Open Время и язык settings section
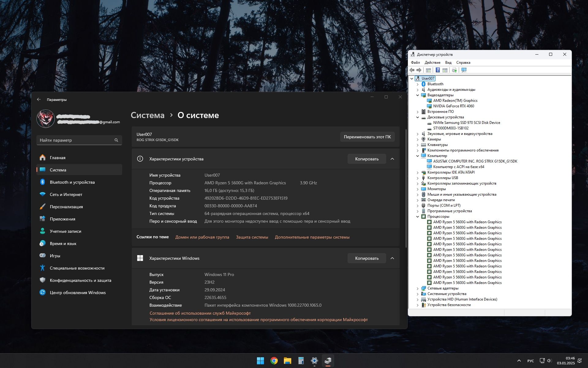This screenshot has width=588, height=368. point(79,243)
